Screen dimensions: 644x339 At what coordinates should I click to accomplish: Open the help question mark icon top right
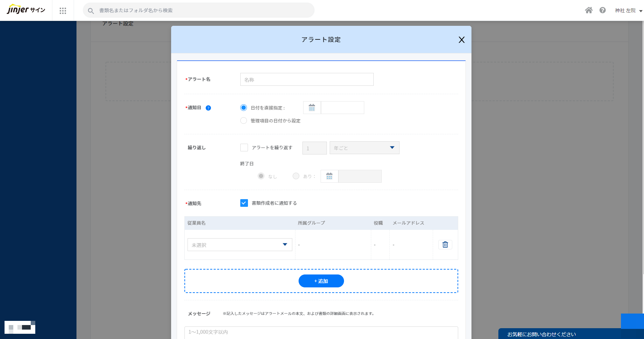[602, 10]
